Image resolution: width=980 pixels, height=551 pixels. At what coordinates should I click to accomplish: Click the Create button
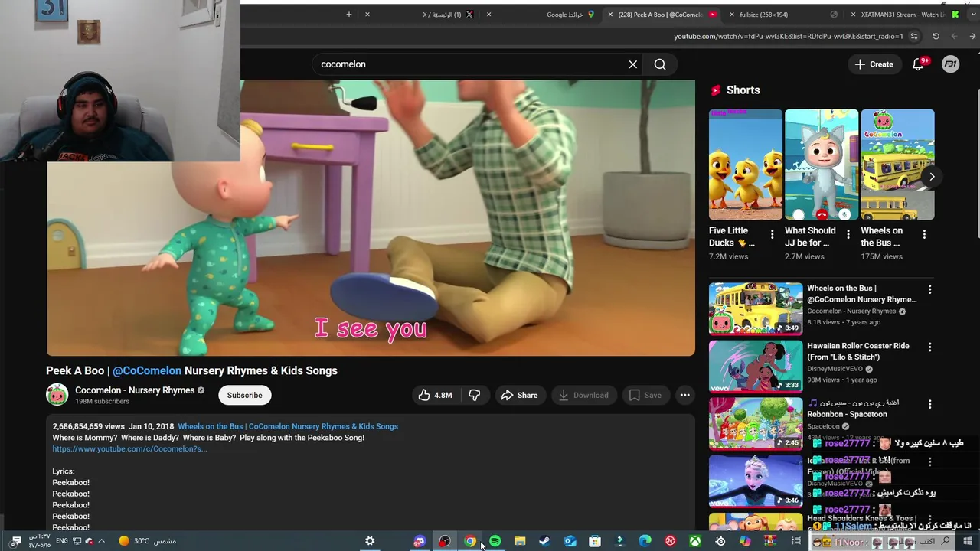pyautogui.click(x=874, y=64)
